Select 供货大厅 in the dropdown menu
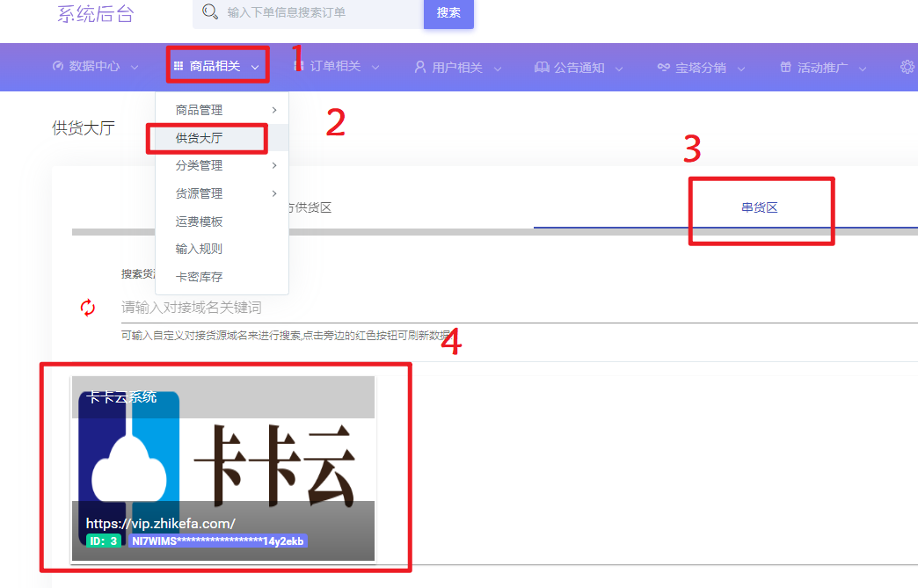This screenshot has width=918, height=588. (200, 138)
